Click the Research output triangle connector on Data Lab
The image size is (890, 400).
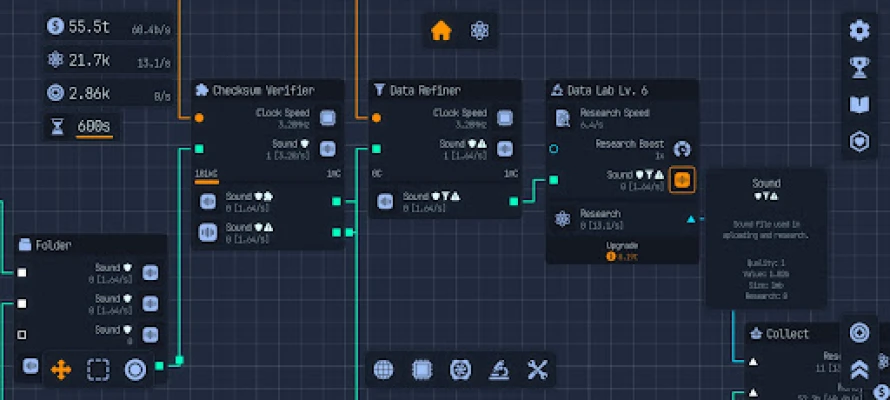point(691,219)
